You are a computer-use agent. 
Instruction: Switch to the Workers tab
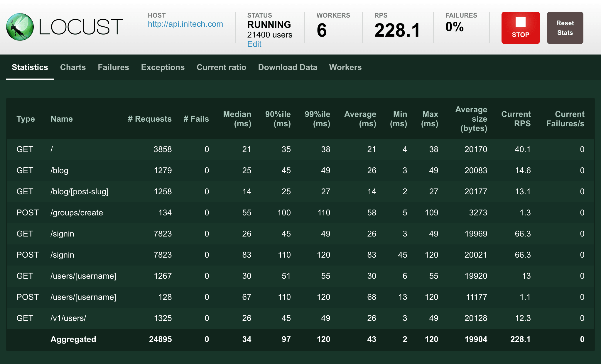click(x=345, y=67)
